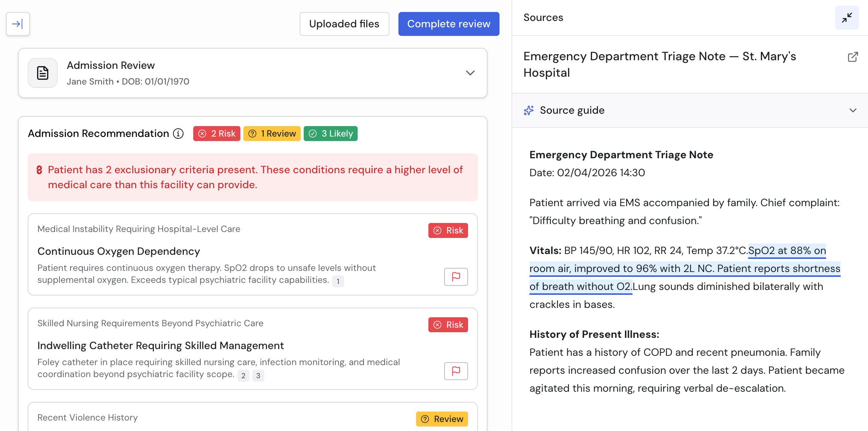
Task: Filter by the 2 Risk badge
Action: click(217, 134)
